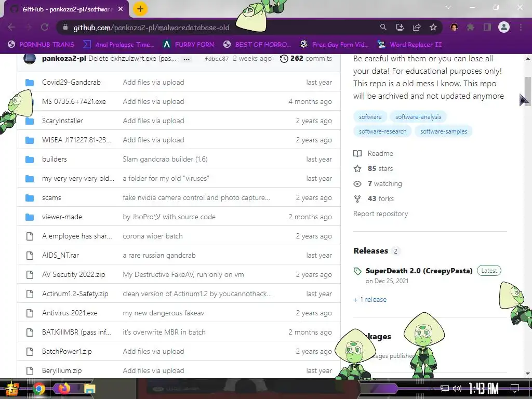View the 262 commits history
Screen dimensions: 532x399
click(305, 58)
